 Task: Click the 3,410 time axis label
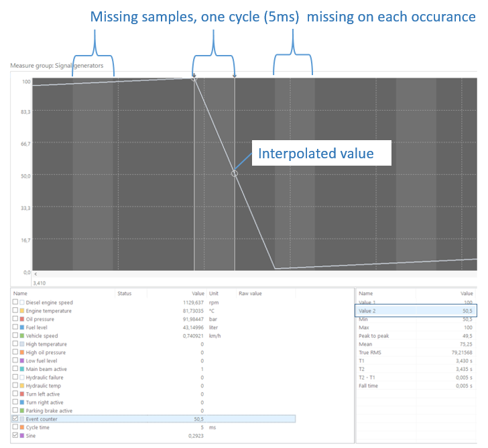(39, 283)
